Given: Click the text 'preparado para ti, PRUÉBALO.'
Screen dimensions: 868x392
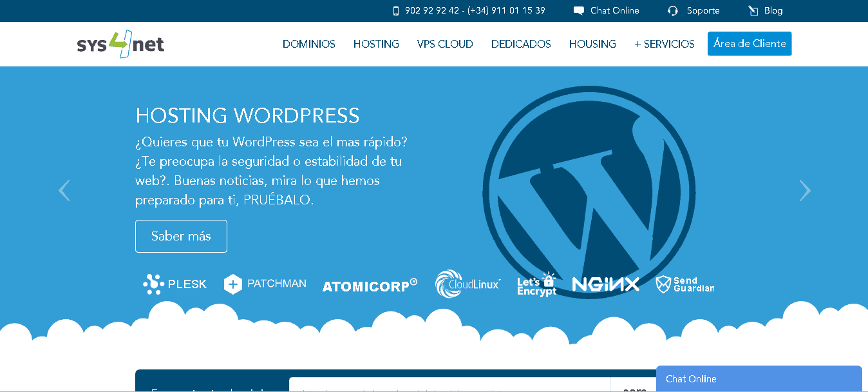Looking at the screenshot, I should coord(225,200).
